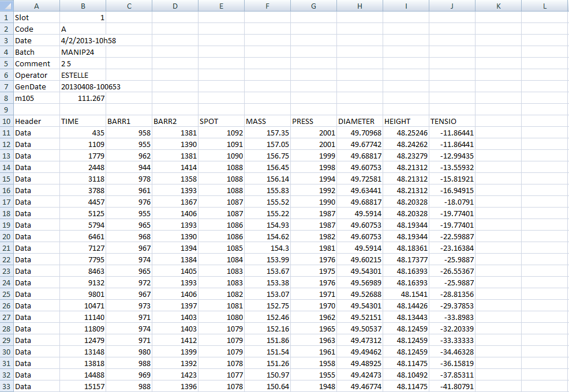Click the select-all corner box

[6, 6]
